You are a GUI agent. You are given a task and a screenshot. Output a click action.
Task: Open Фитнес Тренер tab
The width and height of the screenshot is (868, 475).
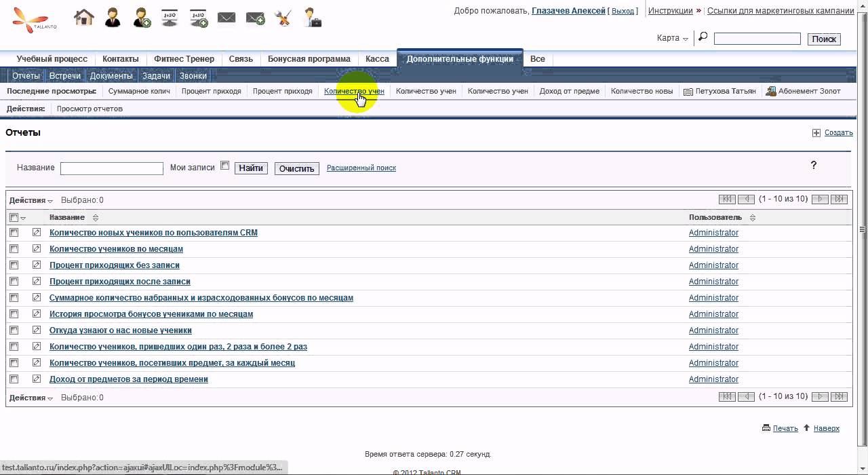pyautogui.click(x=184, y=59)
